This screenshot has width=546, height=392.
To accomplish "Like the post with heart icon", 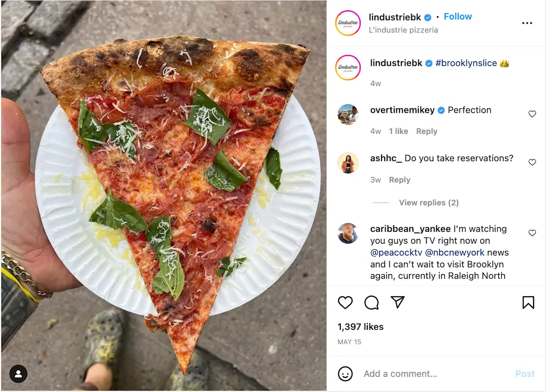I will coord(345,303).
